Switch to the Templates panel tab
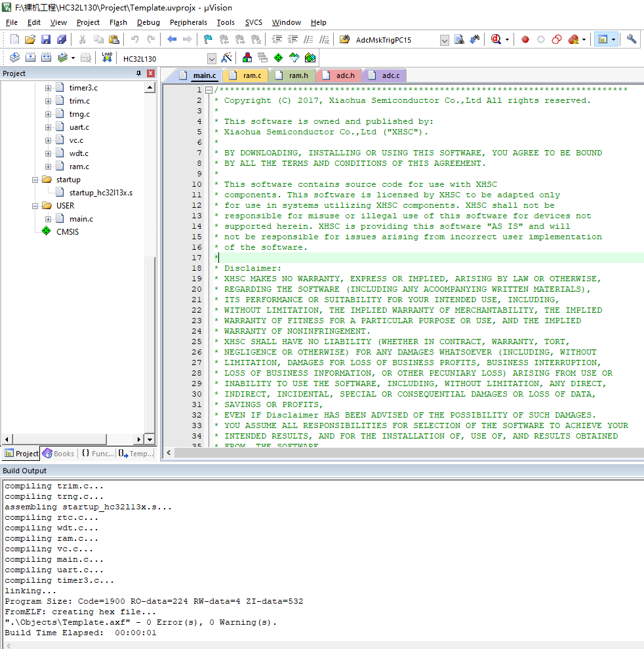Screen dimensions: 644x649 [136, 454]
